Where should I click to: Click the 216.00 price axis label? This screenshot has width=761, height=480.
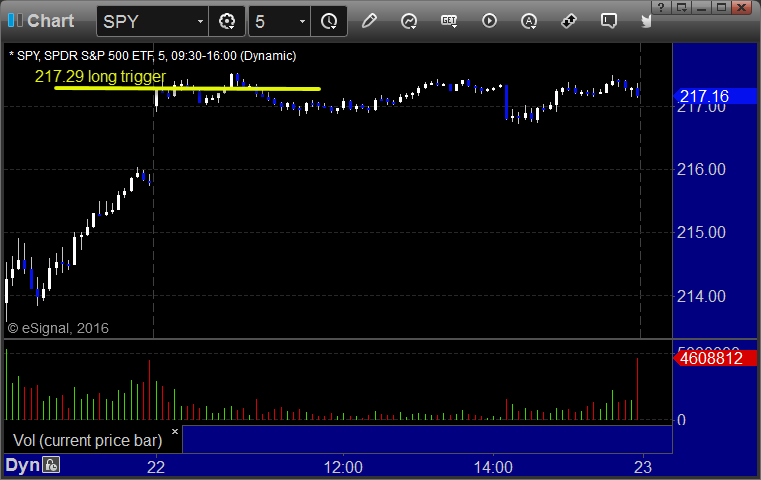701,169
